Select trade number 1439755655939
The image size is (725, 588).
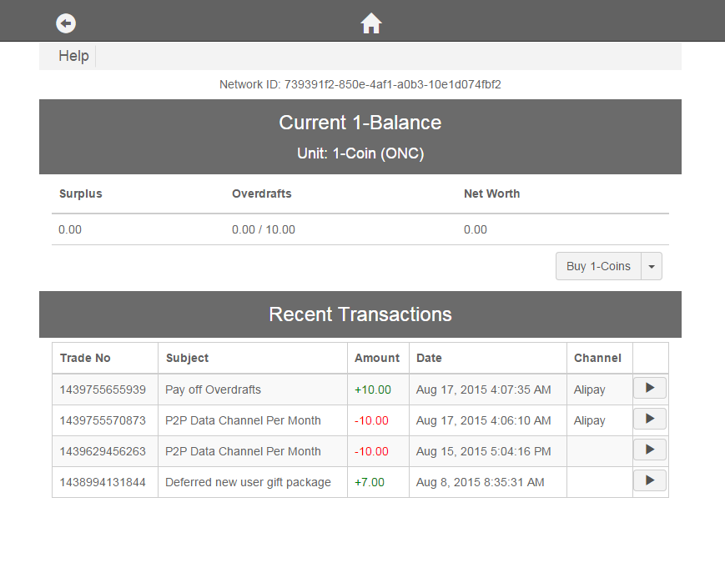pos(103,389)
